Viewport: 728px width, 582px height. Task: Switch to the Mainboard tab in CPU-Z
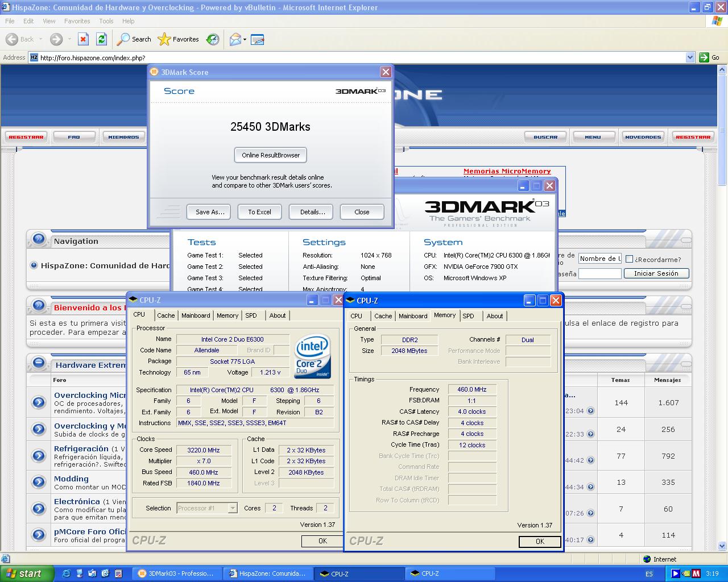(x=196, y=315)
